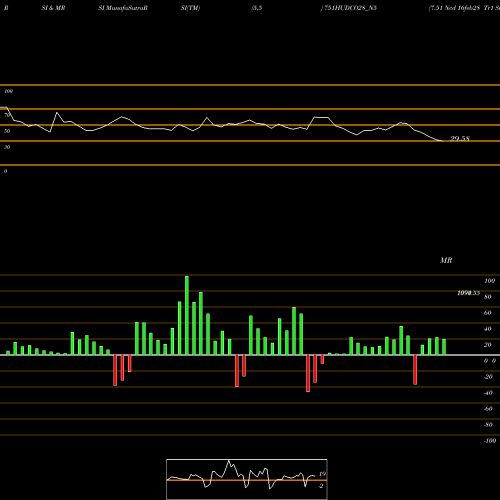Screen dimensions: 500x500
Task: Select the MR axis label 80
Action: [488, 297]
